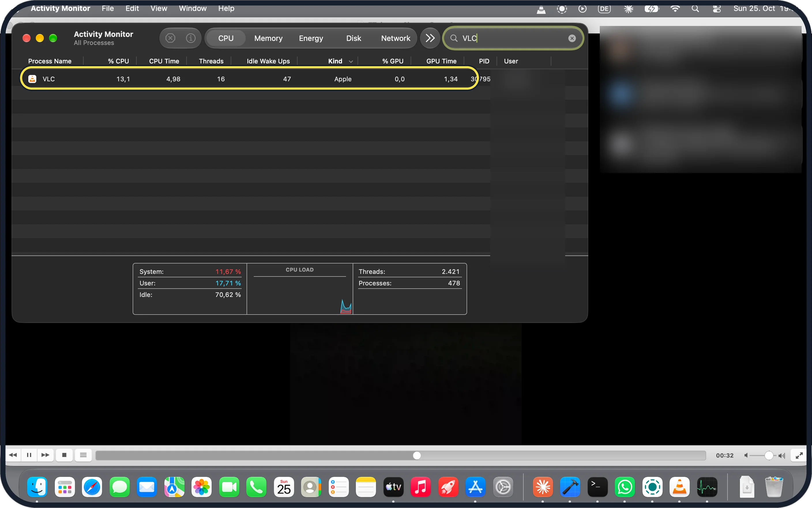Viewport: 812px width, 508px height.
Task: Open the VLC cone menu bar icon
Action: click(541, 9)
